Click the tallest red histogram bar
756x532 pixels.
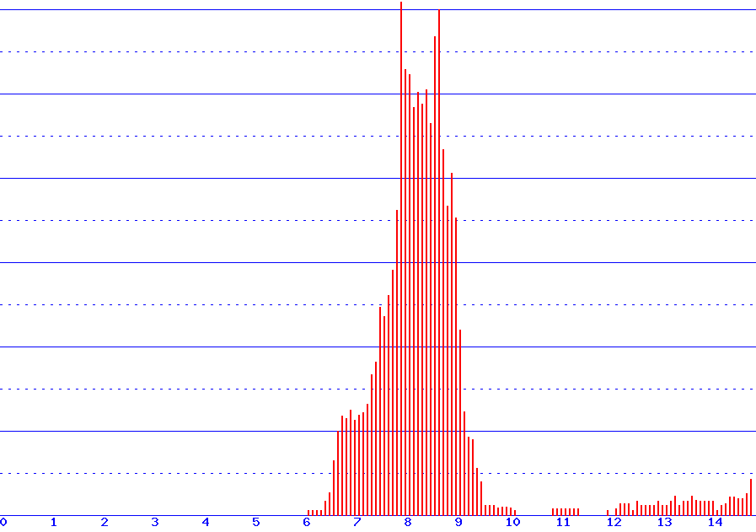(401, 259)
